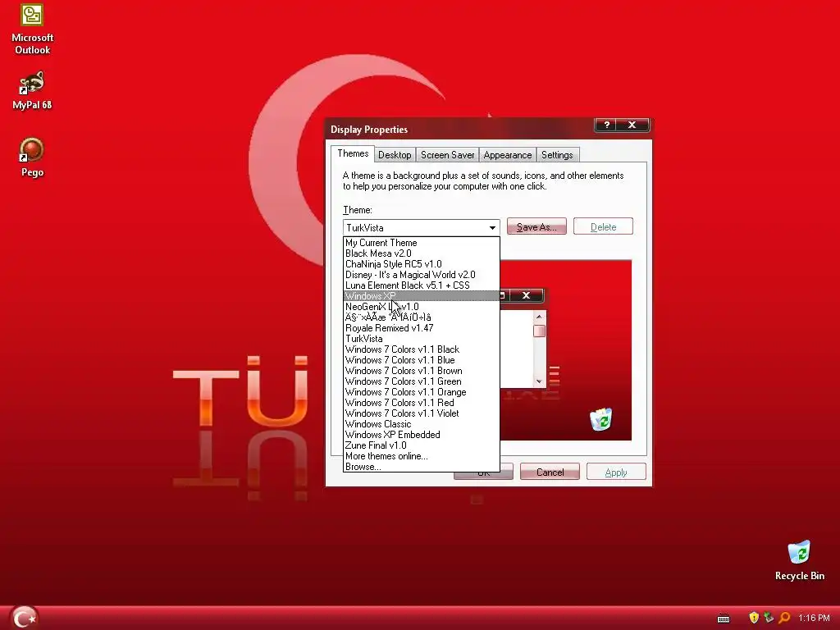Open the yellow security shield tray icon

[754, 618]
